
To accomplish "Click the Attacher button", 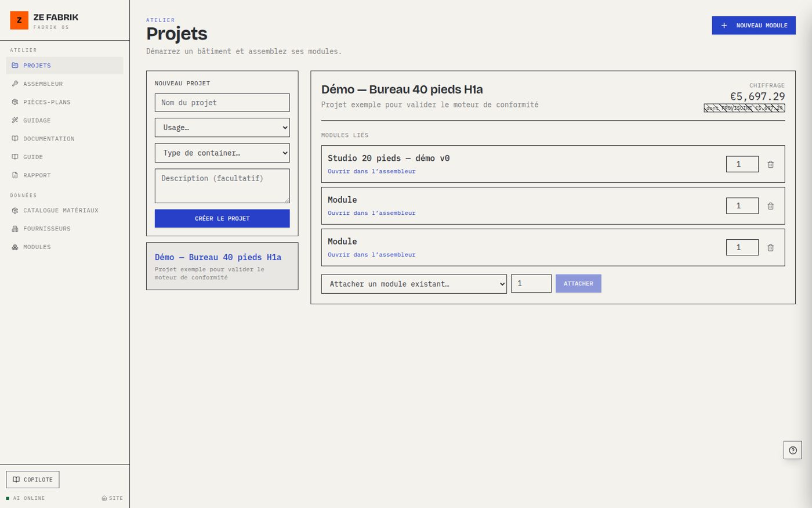I will (x=578, y=283).
